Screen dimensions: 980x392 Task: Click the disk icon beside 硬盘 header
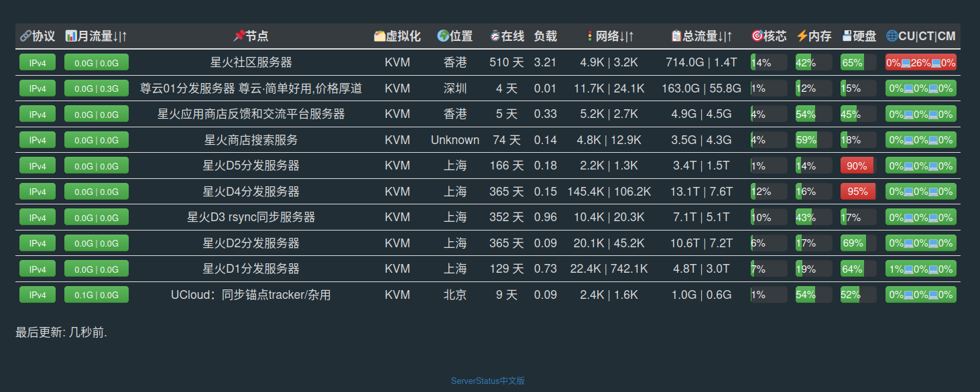coord(847,36)
